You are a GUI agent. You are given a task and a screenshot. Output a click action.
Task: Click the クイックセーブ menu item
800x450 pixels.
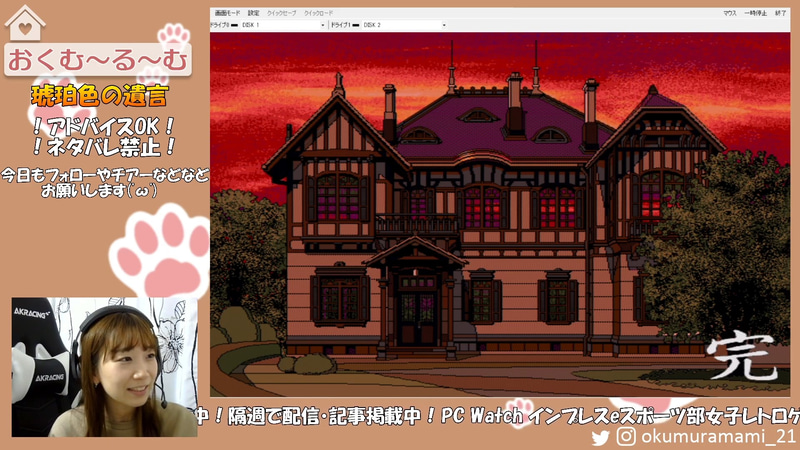282,13
